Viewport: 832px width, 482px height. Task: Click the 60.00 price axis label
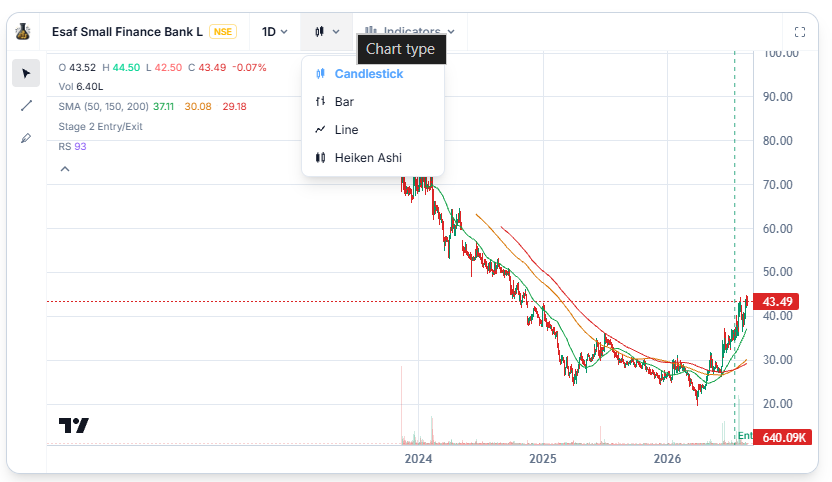pos(777,229)
